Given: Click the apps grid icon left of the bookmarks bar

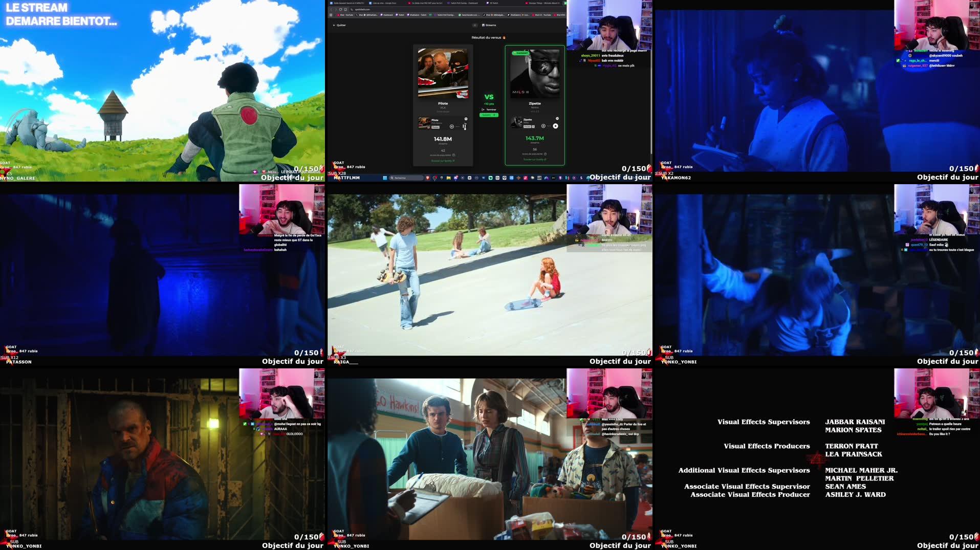Looking at the screenshot, I should coord(331,15).
